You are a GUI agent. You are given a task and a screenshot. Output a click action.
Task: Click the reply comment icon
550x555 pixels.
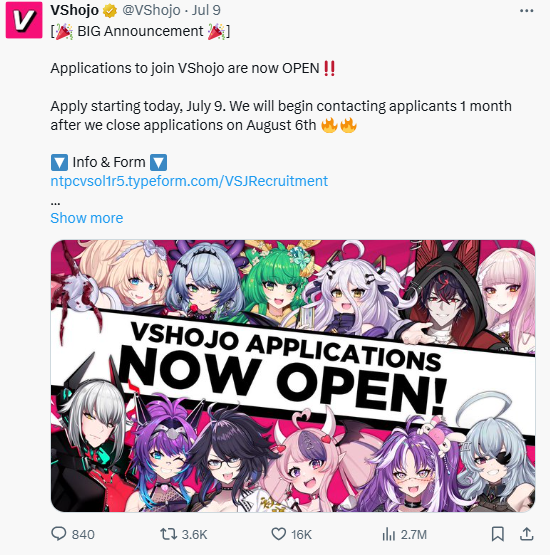pyautogui.click(x=59, y=534)
